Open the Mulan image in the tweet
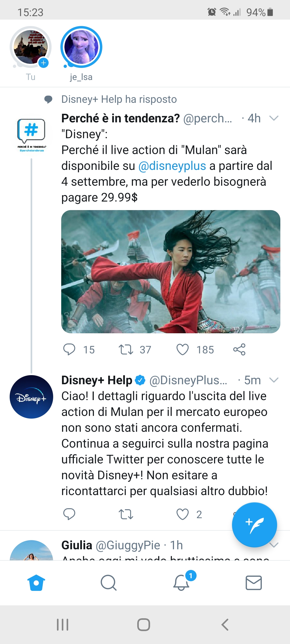Screen dimensions: 290x644 171,272
